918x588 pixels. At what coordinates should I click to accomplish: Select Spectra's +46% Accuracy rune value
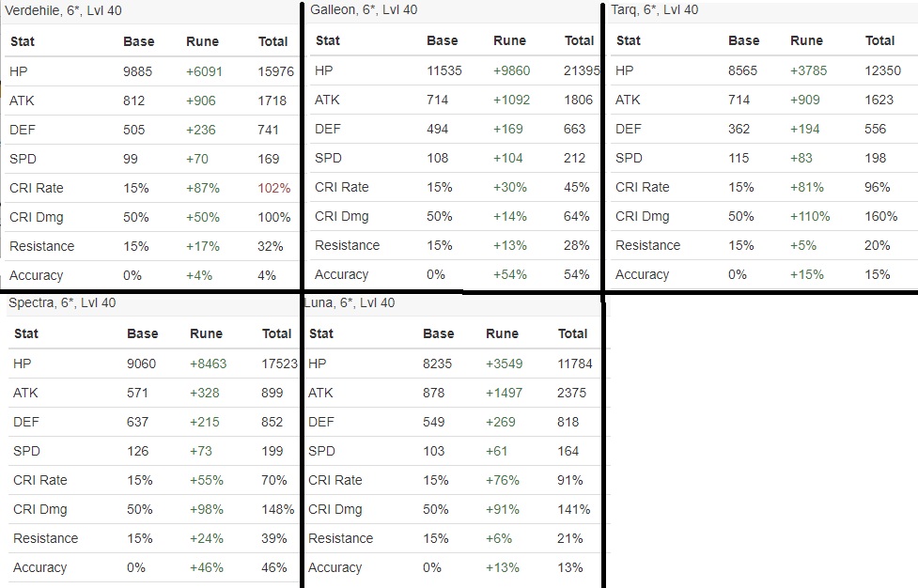207,567
